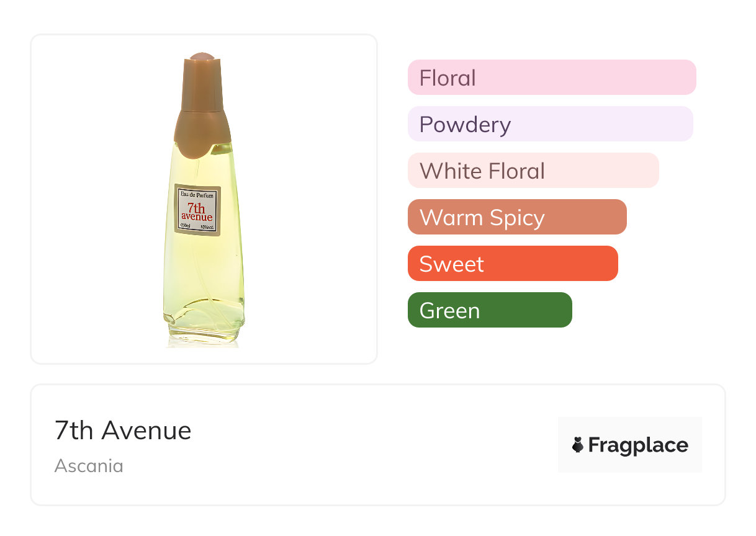The image size is (756, 536).
Task: Select the Powdery accord bar
Action: [x=550, y=124]
